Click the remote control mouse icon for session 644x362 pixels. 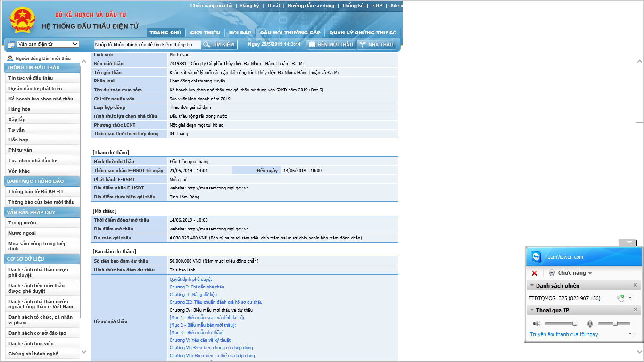coord(620,298)
